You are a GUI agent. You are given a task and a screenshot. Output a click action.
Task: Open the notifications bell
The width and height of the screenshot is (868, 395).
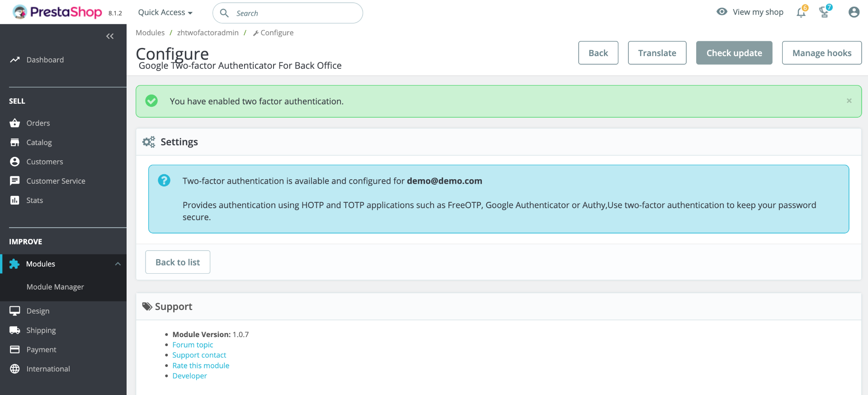click(801, 12)
